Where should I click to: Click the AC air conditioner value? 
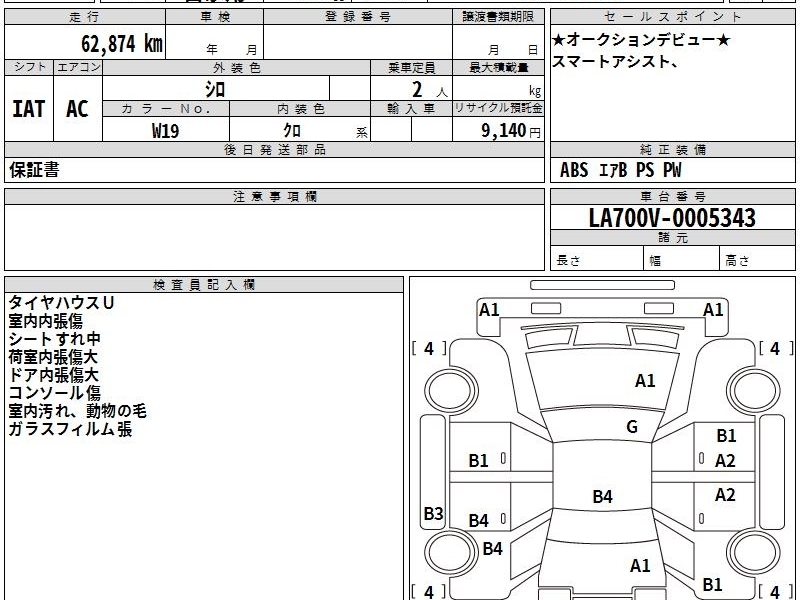pyautogui.click(x=78, y=109)
